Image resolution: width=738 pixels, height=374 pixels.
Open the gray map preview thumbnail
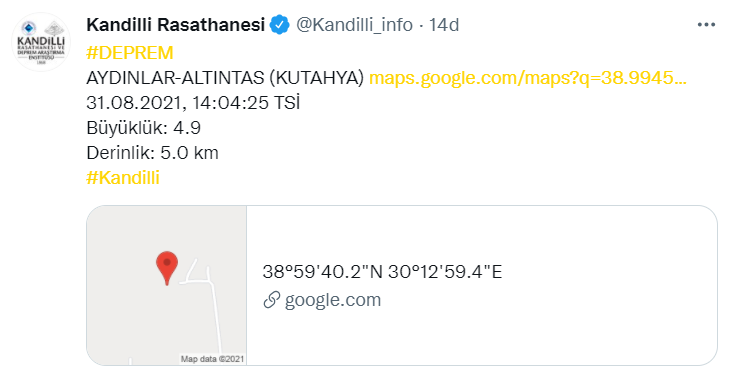(167, 285)
